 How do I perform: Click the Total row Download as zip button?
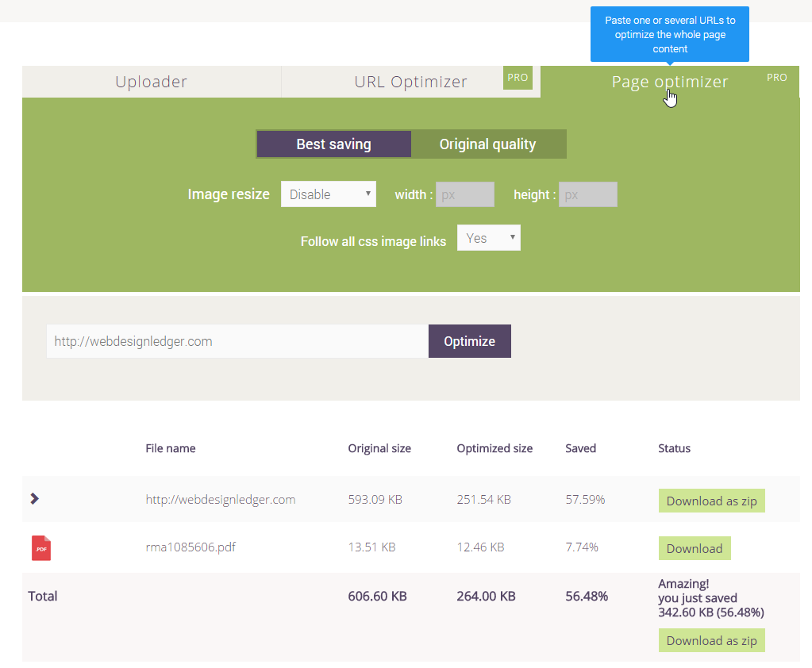[711, 639]
